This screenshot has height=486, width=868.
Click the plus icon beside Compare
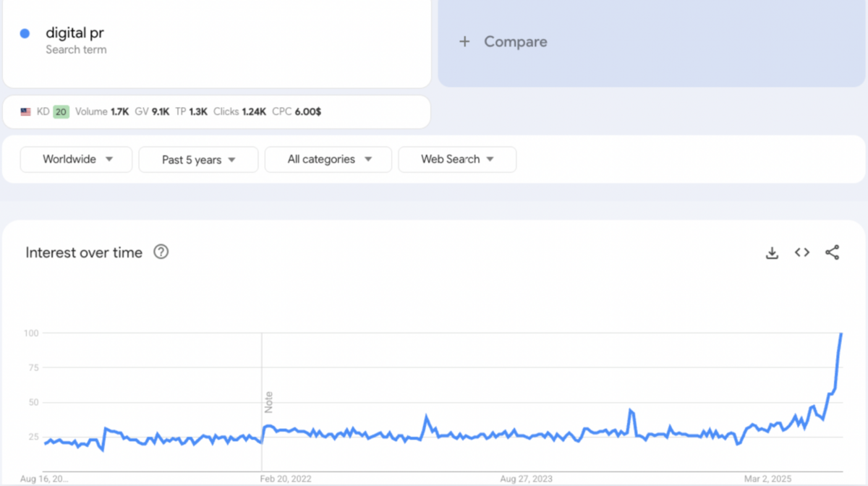(464, 42)
